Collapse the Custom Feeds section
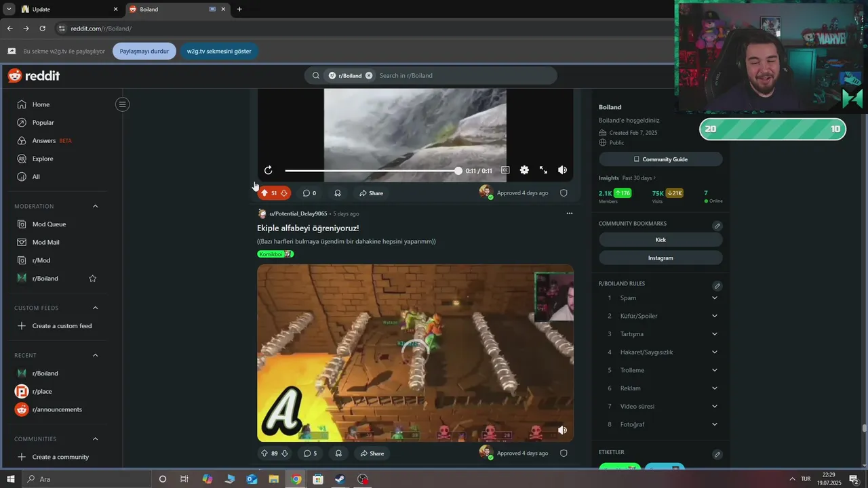 pos(96,308)
